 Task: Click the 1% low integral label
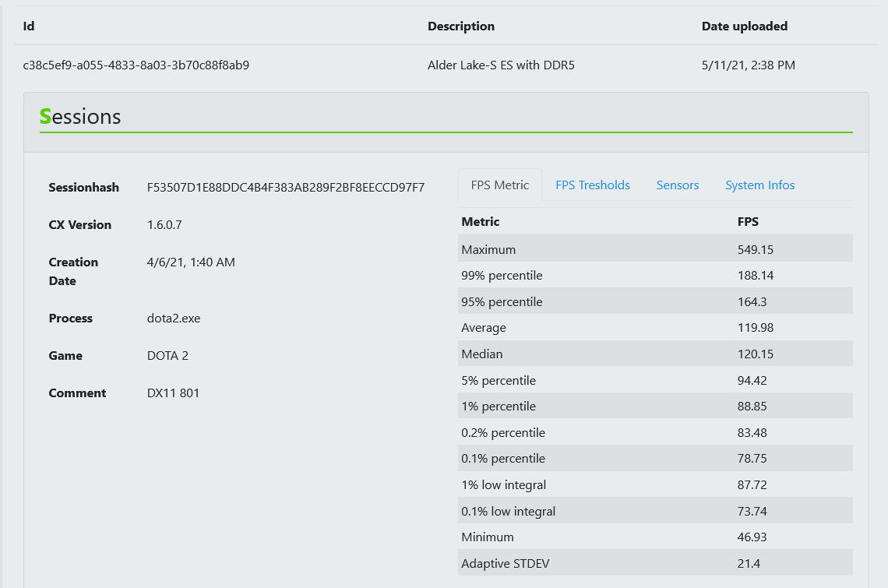503,485
